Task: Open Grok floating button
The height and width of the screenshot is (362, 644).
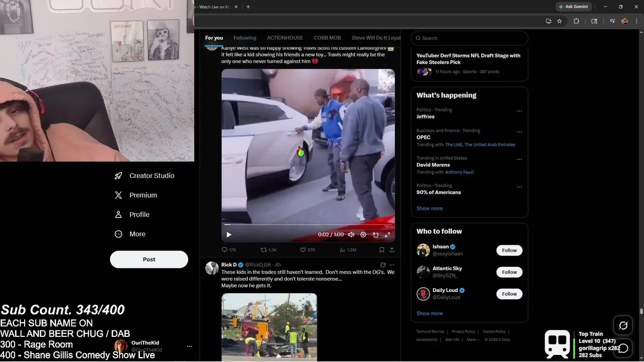Action: [623, 326]
